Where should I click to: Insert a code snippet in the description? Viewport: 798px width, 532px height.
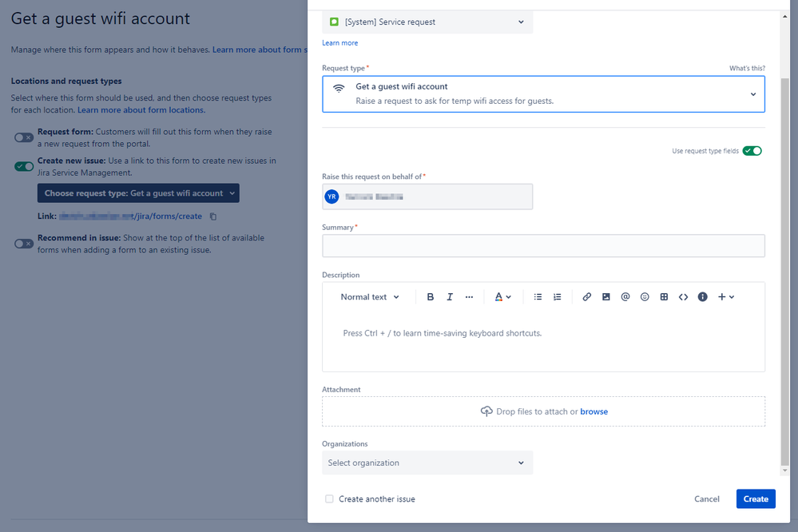[x=683, y=296]
